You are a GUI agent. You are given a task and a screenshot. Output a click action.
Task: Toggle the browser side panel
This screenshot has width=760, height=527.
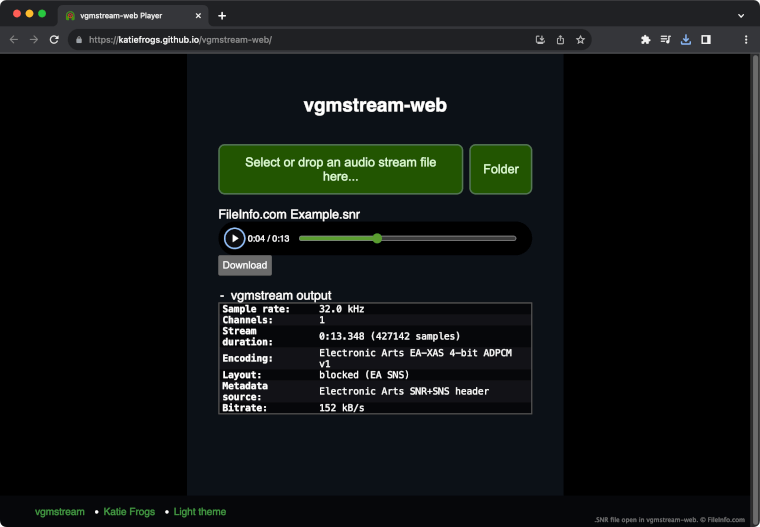click(706, 40)
